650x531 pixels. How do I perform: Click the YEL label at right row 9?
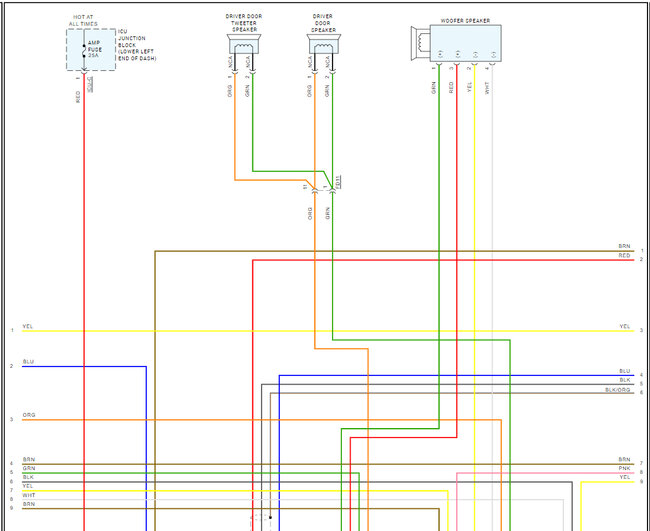point(625,477)
